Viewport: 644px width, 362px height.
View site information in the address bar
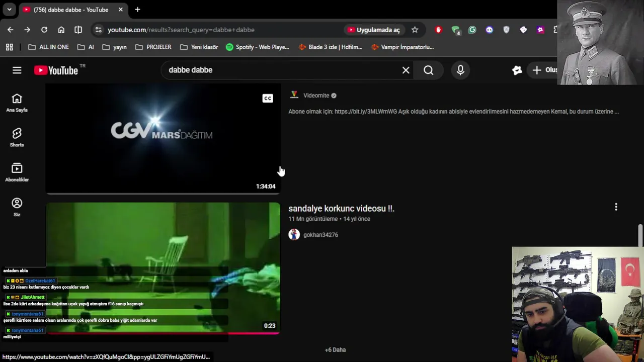pos(99,30)
